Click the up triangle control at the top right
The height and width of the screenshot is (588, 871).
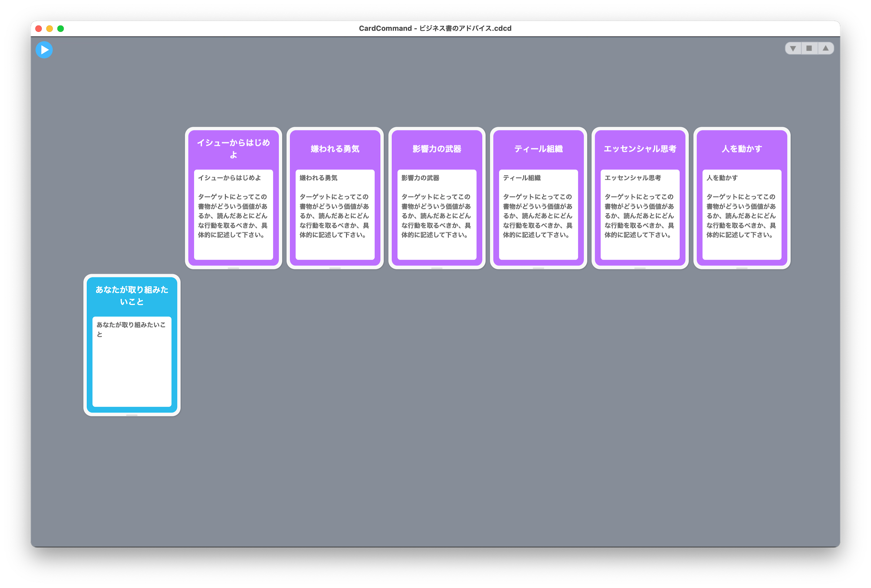pyautogui.click(x=825, y=48)
